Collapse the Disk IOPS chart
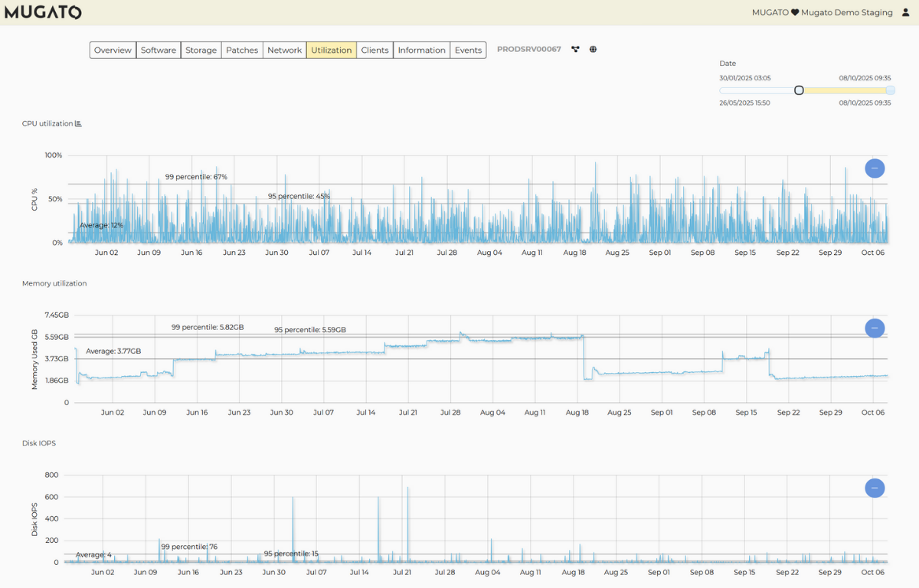919x588 pixels. tap(875, 488)
